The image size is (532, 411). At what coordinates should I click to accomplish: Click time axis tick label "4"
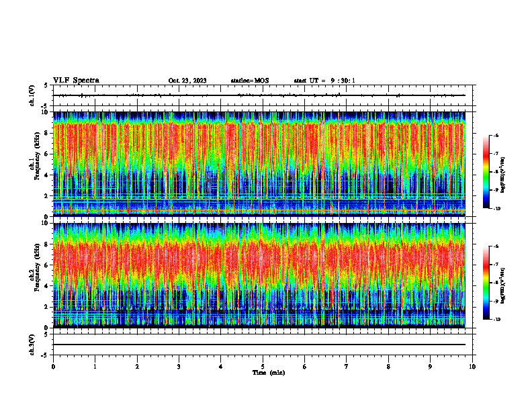(x=221, y=367)
